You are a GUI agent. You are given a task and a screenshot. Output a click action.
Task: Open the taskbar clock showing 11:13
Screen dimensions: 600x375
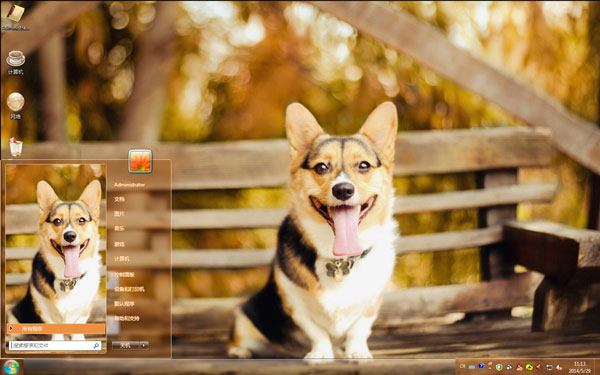click(580, 367)
